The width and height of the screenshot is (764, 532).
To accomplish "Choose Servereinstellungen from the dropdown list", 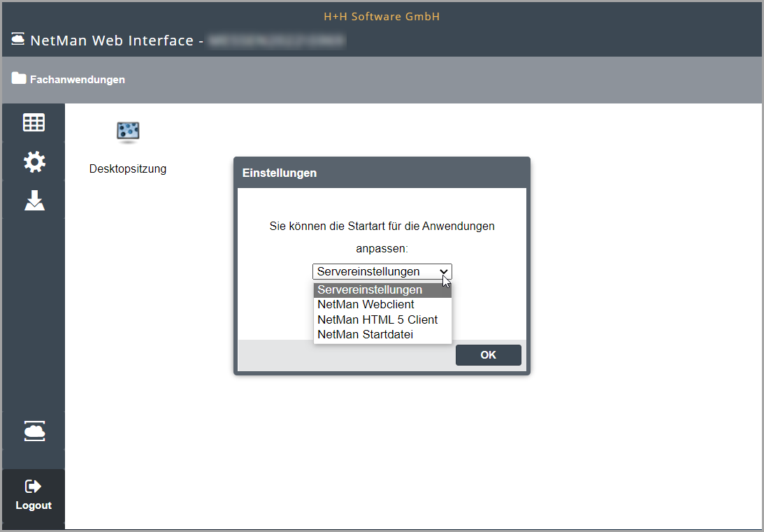I will click(382, 290).
